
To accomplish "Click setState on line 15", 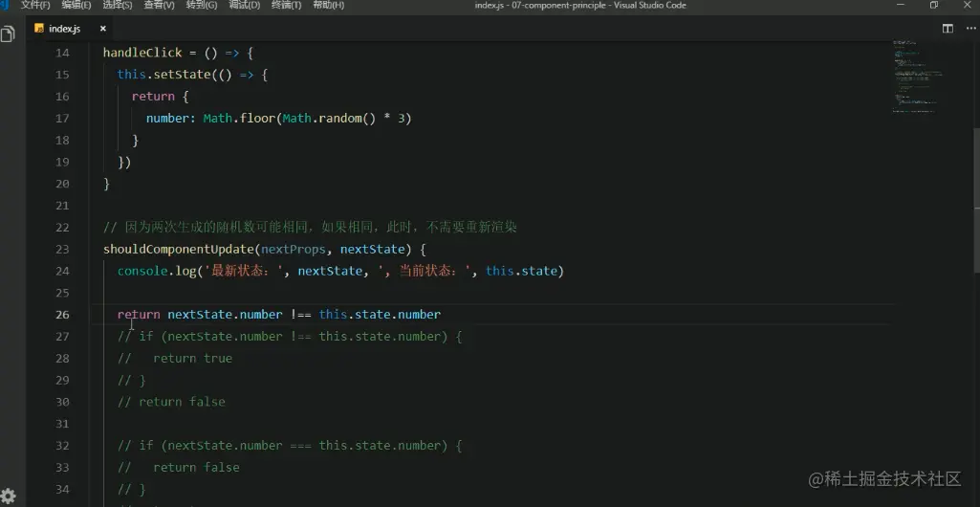I will pos(182,75).
